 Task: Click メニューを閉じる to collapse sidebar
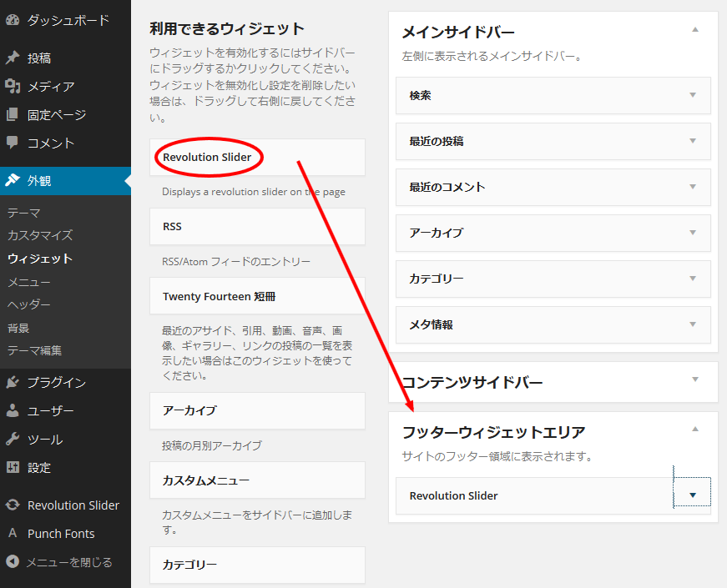[x=69, y=562]
